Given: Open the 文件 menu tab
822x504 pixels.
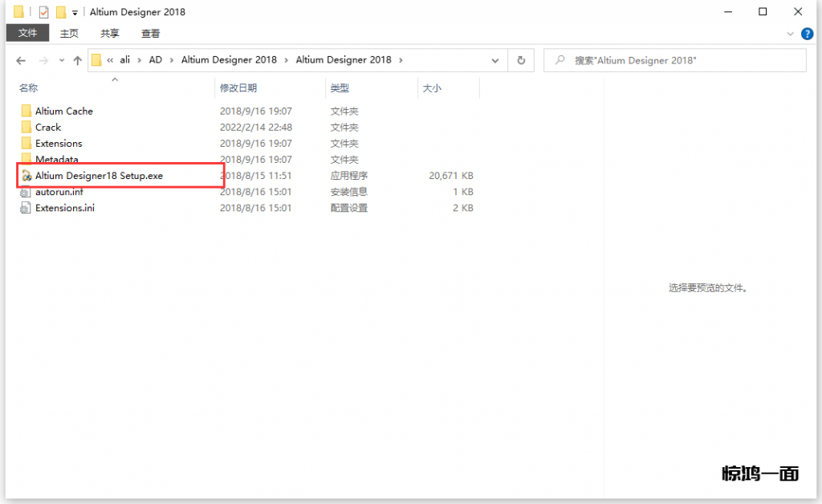Looking at the screenshot, I should click(x=28, y=33).
